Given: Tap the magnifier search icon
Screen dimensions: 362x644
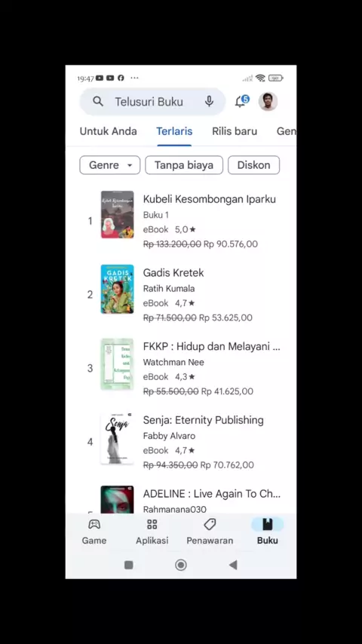Looking at the screenshot, I should click(98, 102).
